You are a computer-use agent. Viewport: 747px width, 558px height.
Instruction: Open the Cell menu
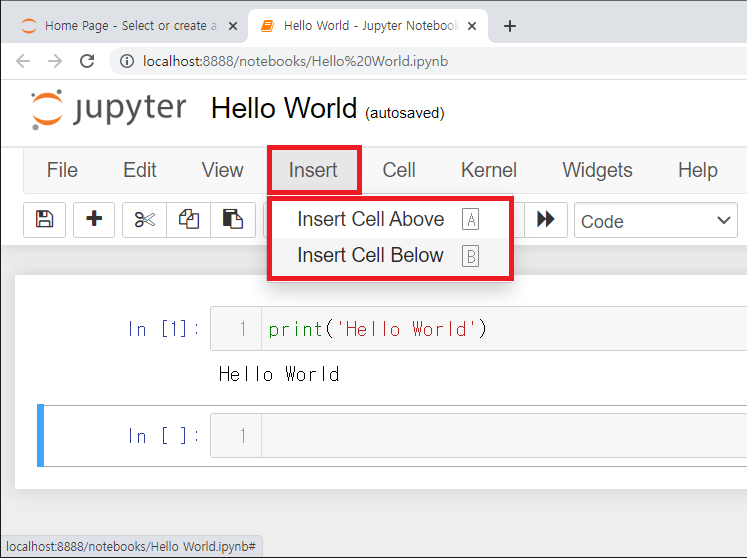(x=399, y=170)
